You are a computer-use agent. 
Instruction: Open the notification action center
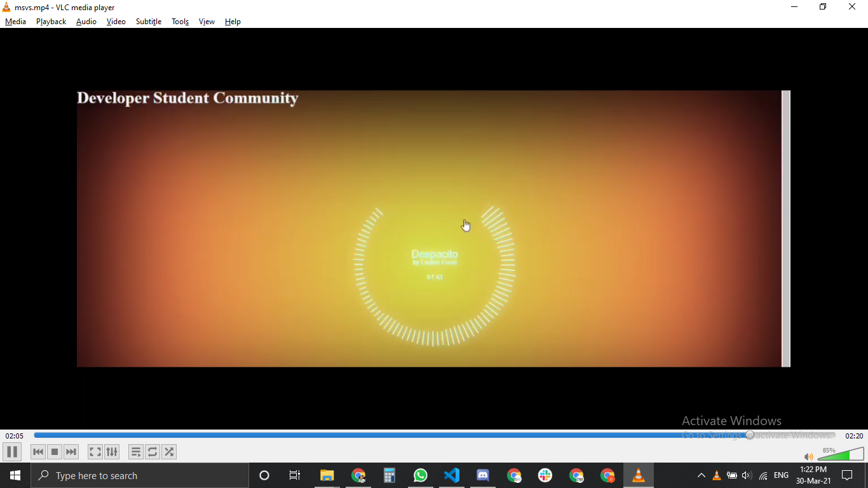tap(847, 475)
